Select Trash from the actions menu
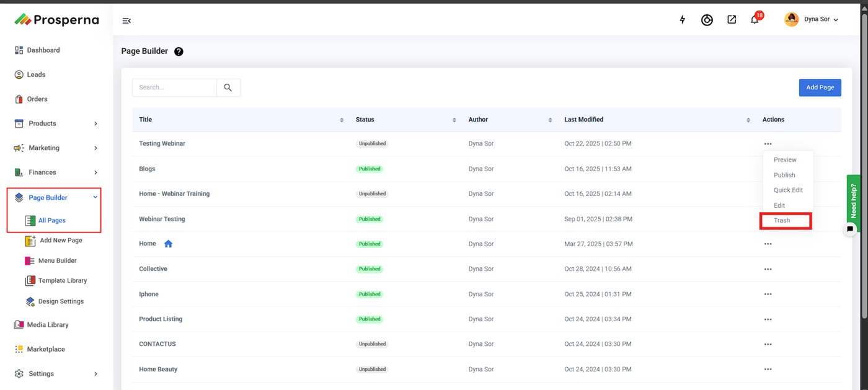Viewport: 868px width, 390px height. coord(782,220)
